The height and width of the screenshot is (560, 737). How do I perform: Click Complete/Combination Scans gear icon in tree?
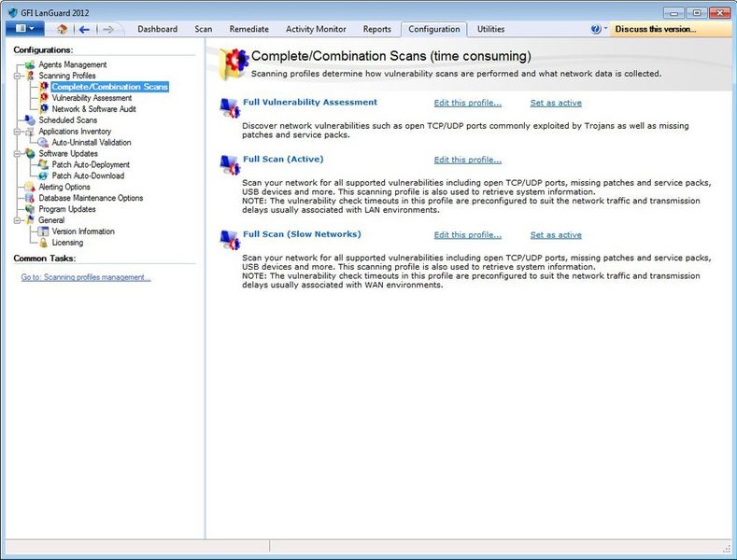tap(44, 87)
